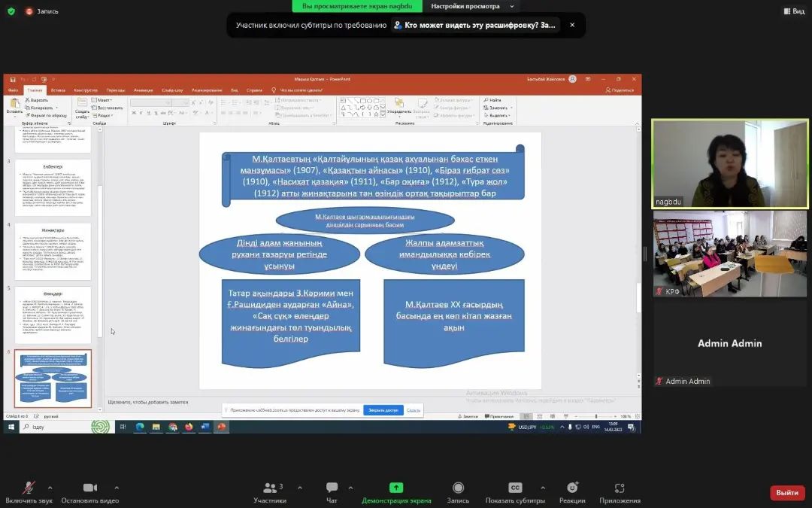The height and width of the screenshot is (508, 812).
Task: Click Формат по образцу format painter
Action: click(46, 116)
